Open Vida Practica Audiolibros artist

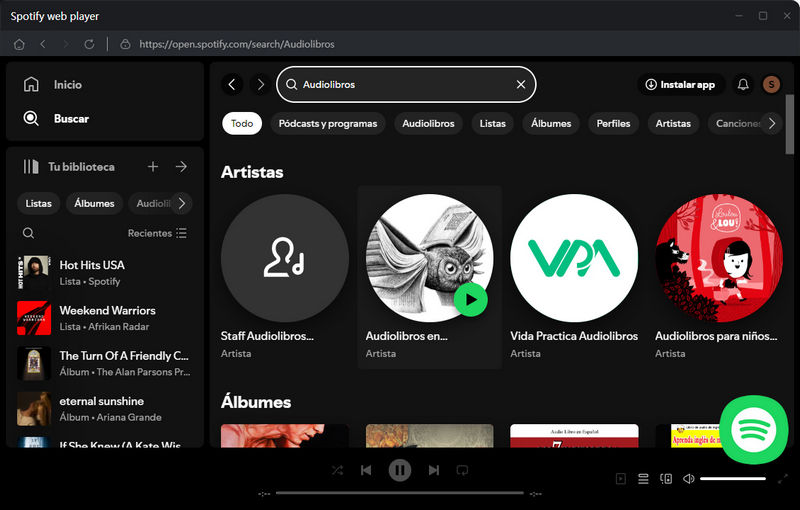(x=574, y=277)
